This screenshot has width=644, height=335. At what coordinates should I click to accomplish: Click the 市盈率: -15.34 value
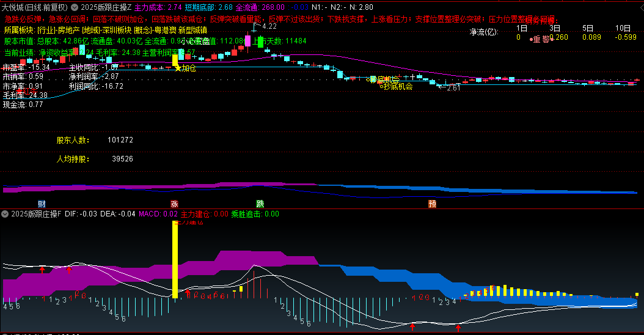(x=26, y=67)
